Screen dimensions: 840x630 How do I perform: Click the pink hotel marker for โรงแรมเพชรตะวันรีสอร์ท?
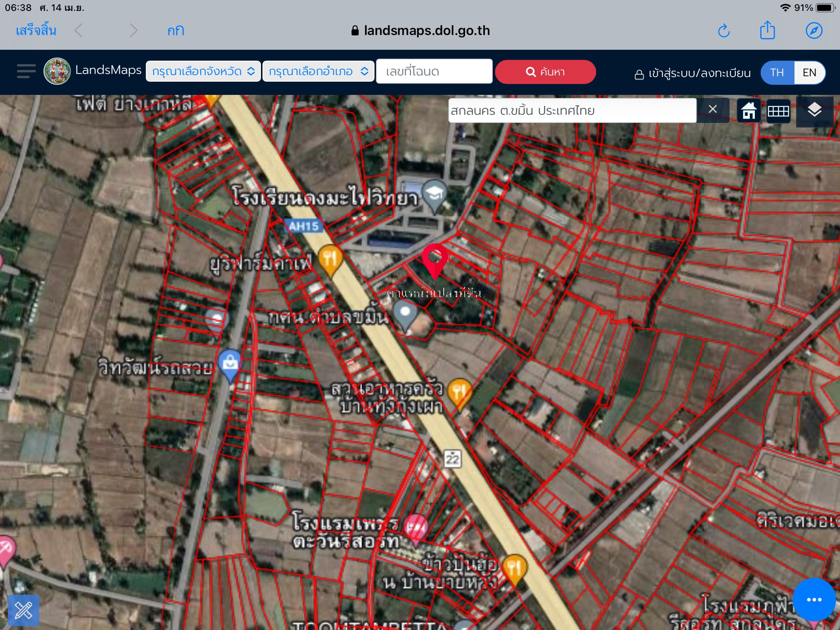tap(416, 530)
